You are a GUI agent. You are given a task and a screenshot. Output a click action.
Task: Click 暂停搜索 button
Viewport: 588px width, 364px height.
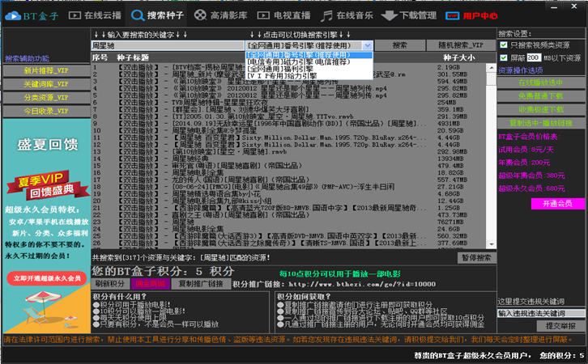tap(476, 258)
